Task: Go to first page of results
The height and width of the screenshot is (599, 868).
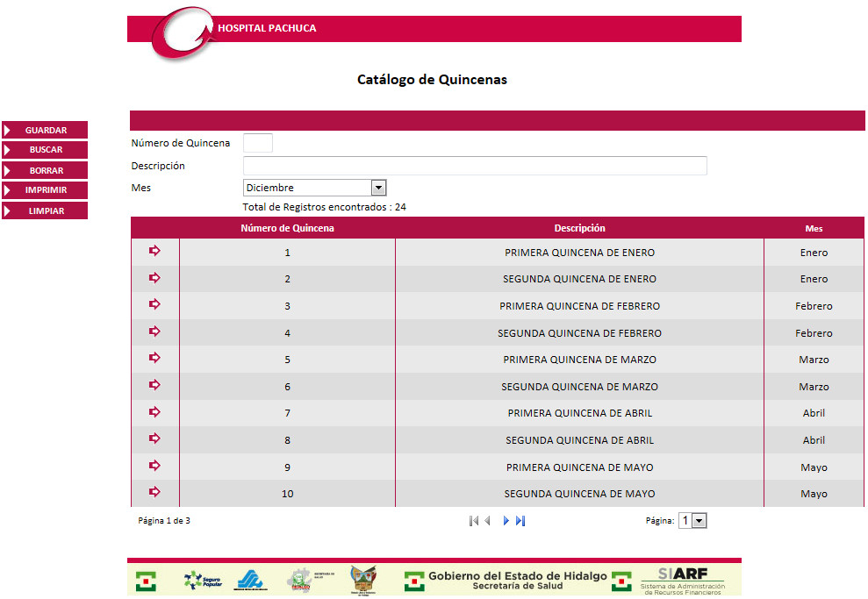Action: (x=473, y=521)
